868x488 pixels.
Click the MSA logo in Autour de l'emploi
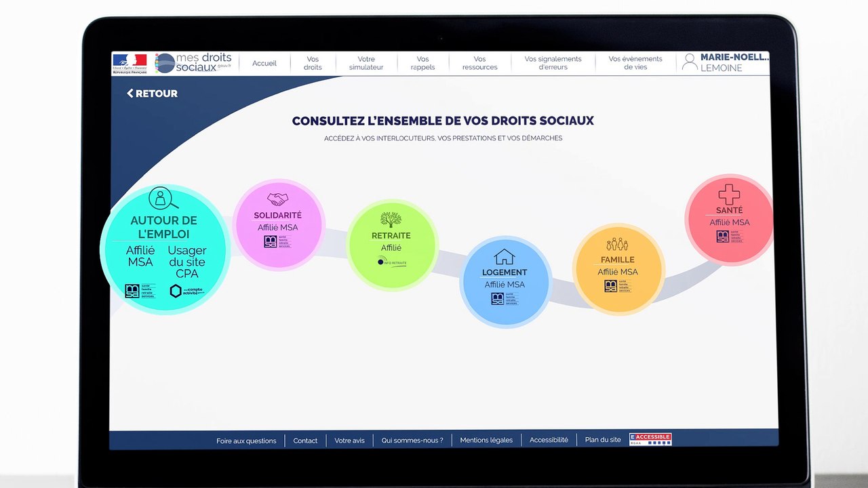tap(140, 291)
